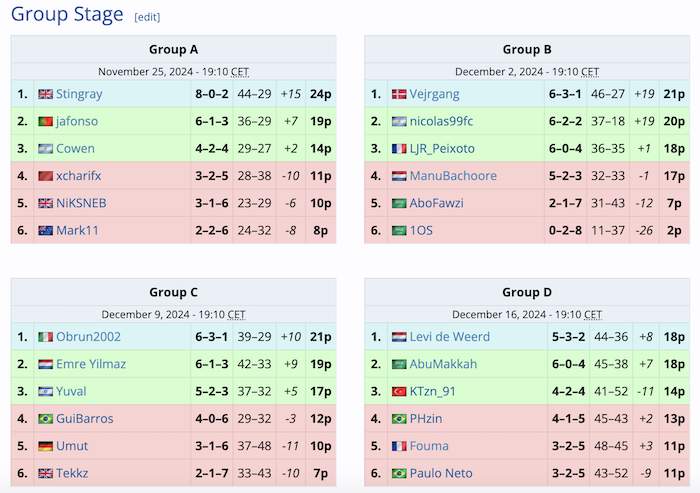Image resolution: width=700 pixels, height=493 pixels.
Task: Click the ManuBachoore player name
Action: point(453,176)
